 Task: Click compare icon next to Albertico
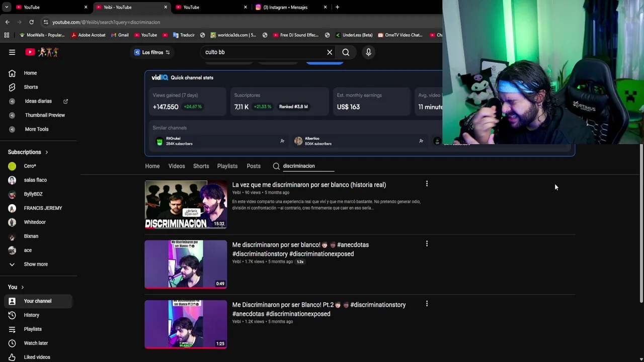[x=421, y=141]
